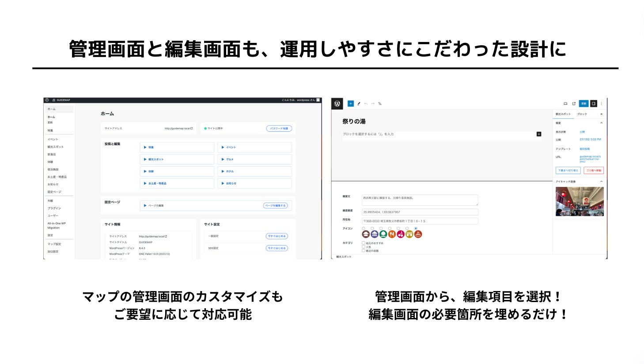Open the device preview icon

coord(565,103)
